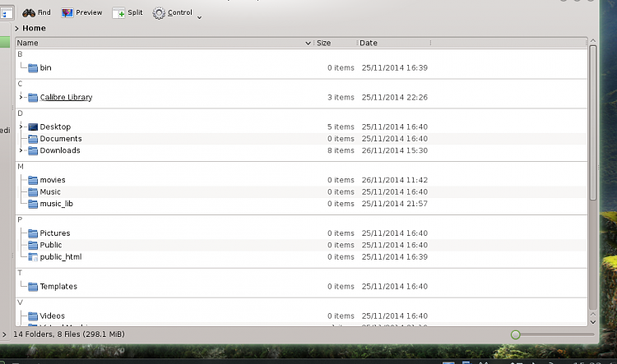Select the music_lib folder icon
Screen dimensions: 617x364
click(33, 204)
